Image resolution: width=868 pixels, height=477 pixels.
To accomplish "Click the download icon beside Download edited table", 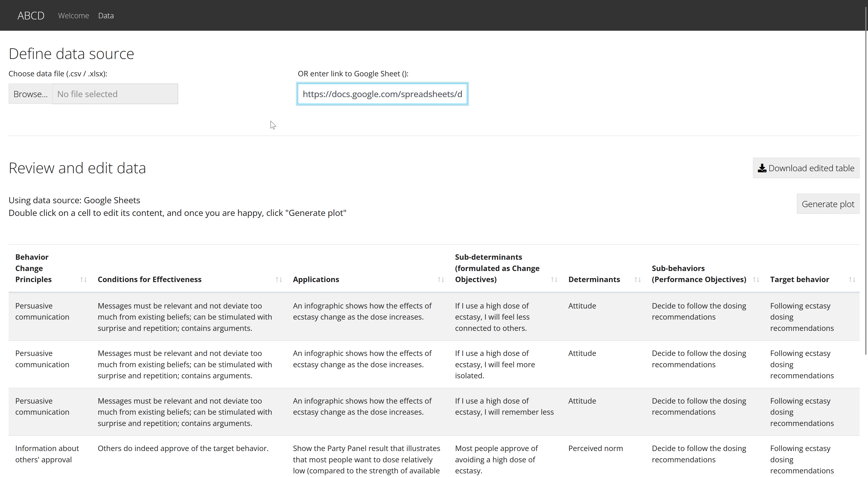I will [762, 168].
